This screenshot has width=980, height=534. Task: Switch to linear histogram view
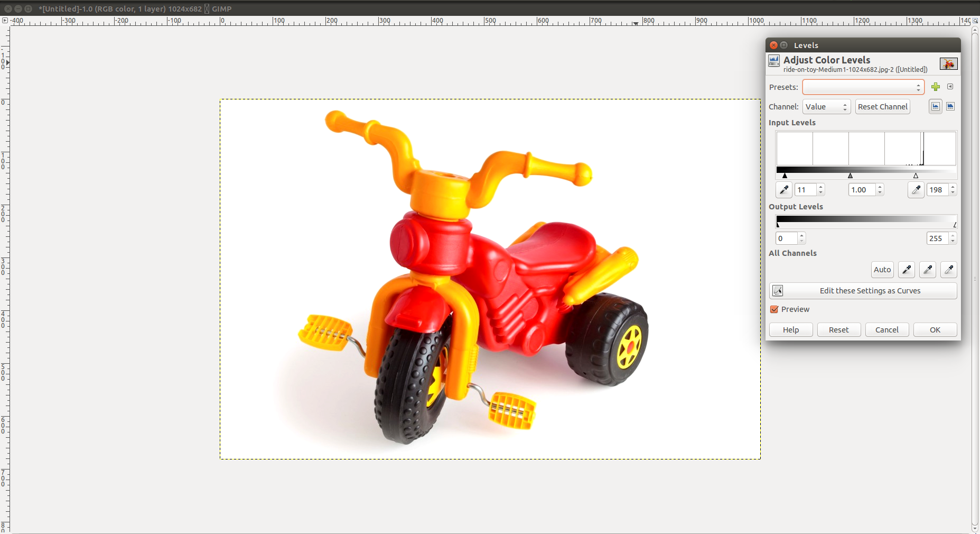tap(936, 106)
